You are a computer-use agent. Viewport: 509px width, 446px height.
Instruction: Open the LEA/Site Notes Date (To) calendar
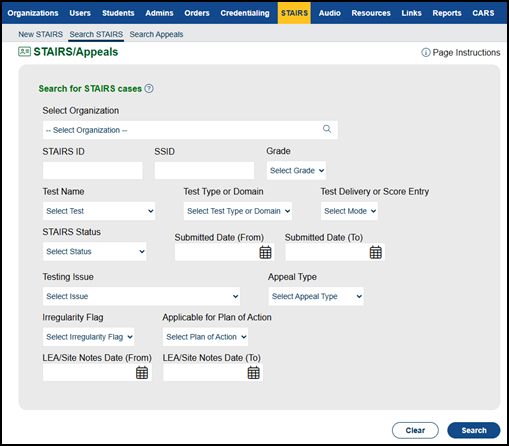click(x=253, y=372)
